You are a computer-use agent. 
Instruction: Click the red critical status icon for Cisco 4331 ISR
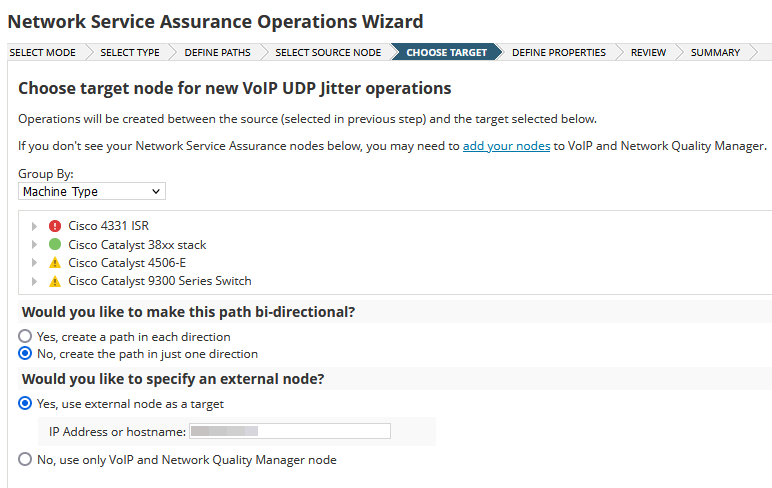pos(55,226)
